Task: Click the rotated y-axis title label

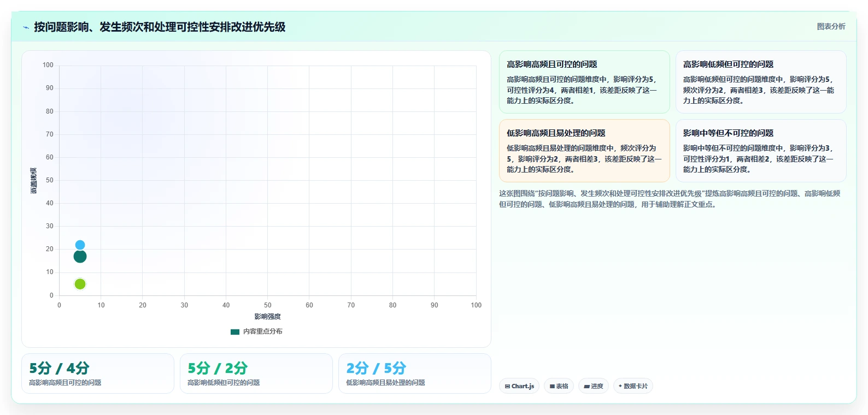Action: coord(33,181)
